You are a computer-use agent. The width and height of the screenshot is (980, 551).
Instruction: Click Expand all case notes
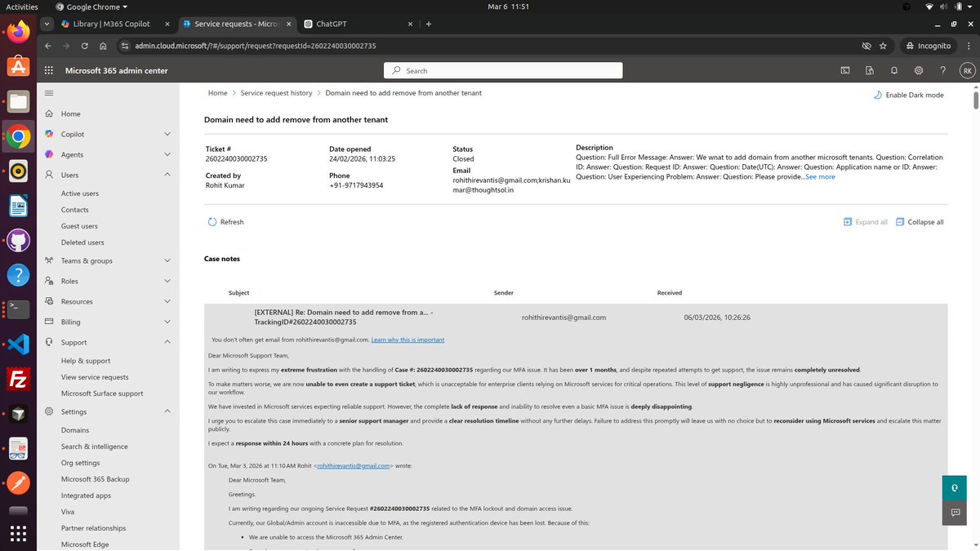[x=865, y=222]
